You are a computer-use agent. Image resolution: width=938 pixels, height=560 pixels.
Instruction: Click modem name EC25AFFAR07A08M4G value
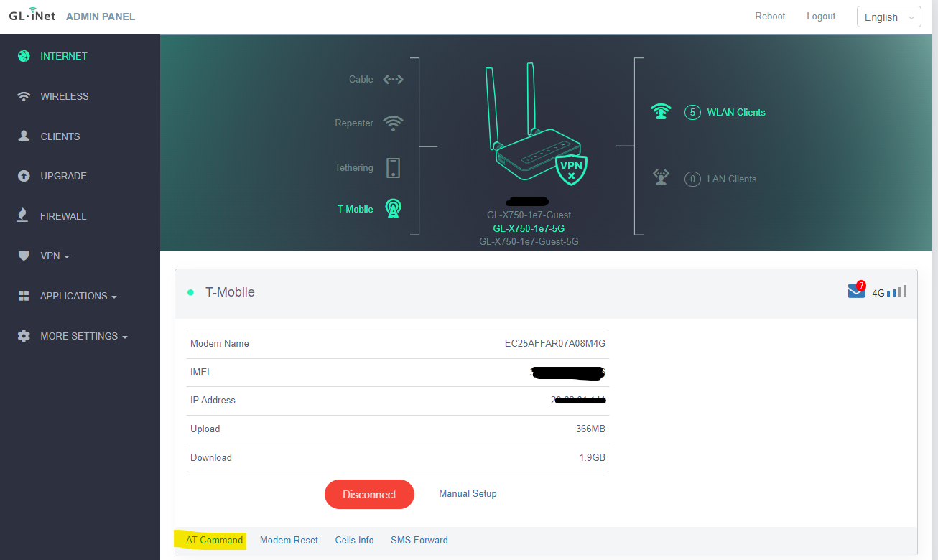[555, 343]
